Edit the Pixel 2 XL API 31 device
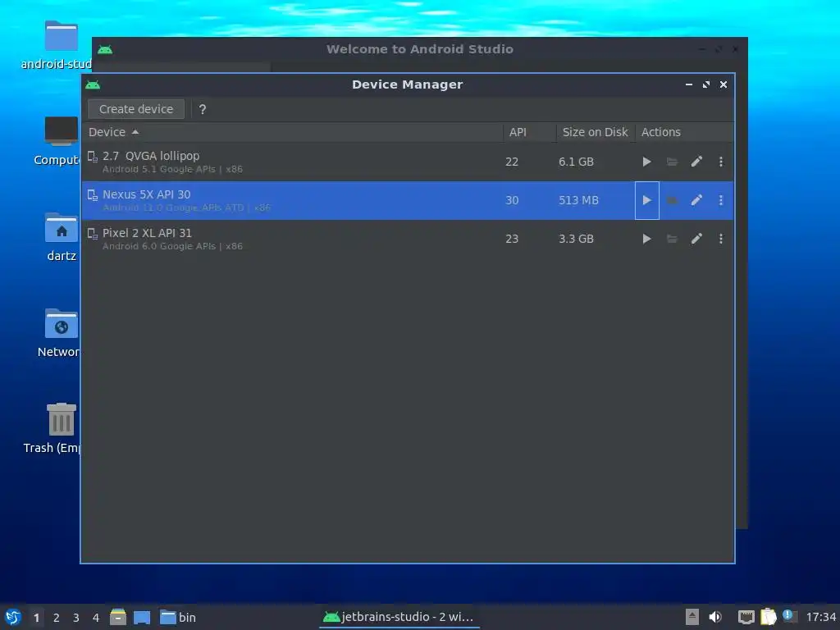 point(696,239)
